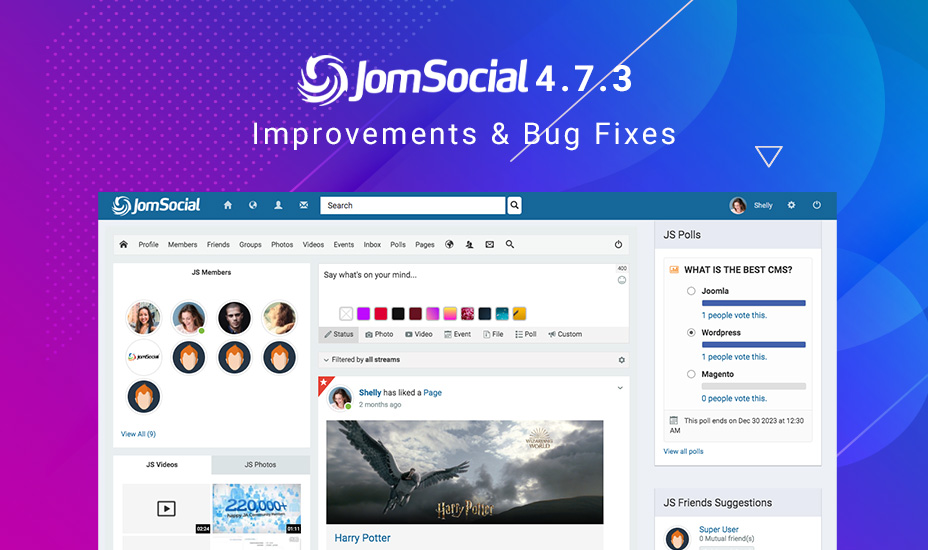
Task: Select the Magento poll option
Action: click(691, 374)
